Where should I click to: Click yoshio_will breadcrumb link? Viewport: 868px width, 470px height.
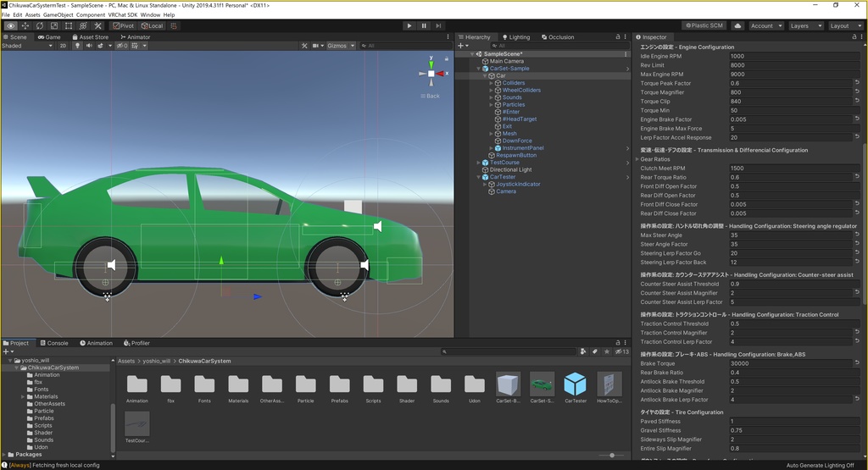click(157, 361)
